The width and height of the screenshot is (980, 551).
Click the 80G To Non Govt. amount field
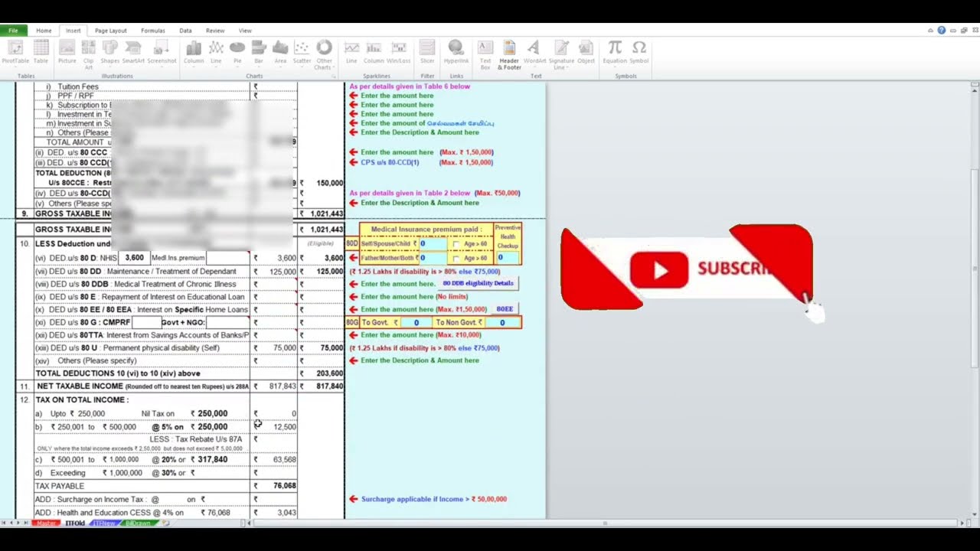coord(502,323)
